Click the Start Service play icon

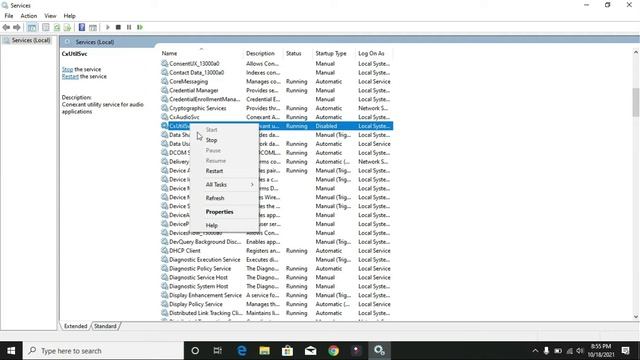[108, 27]
